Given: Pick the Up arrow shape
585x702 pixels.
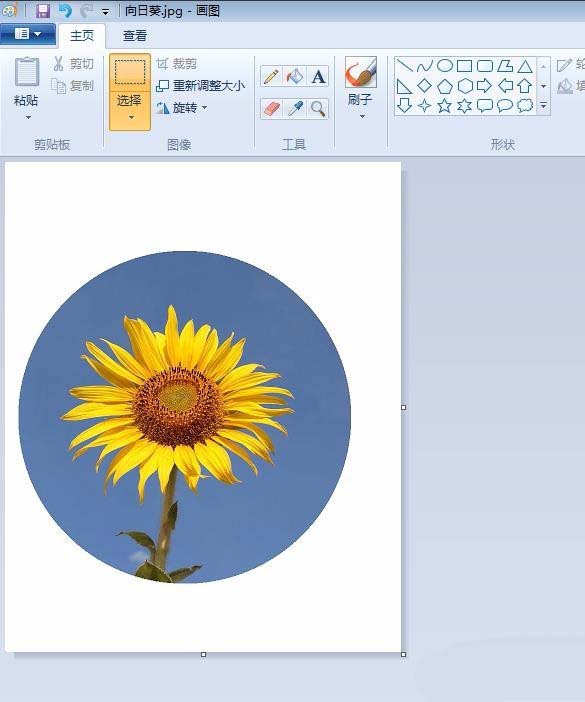Looking at the screenshot, I should [525, 86].
